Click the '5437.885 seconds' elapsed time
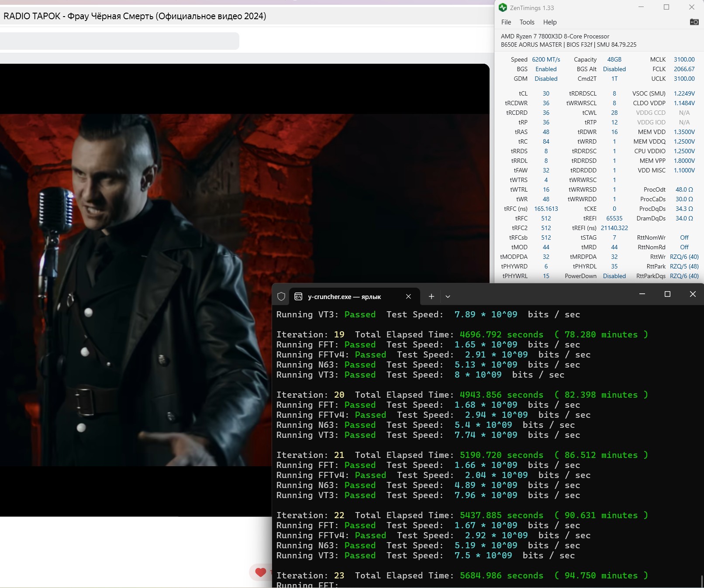The image size is (704, 588). coord(501,515)
